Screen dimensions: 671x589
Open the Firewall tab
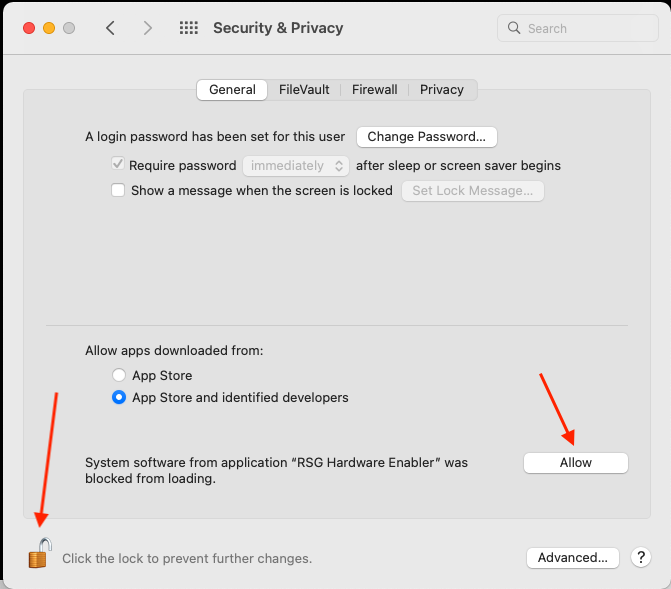pyautogui.click(x=375, y=89)
